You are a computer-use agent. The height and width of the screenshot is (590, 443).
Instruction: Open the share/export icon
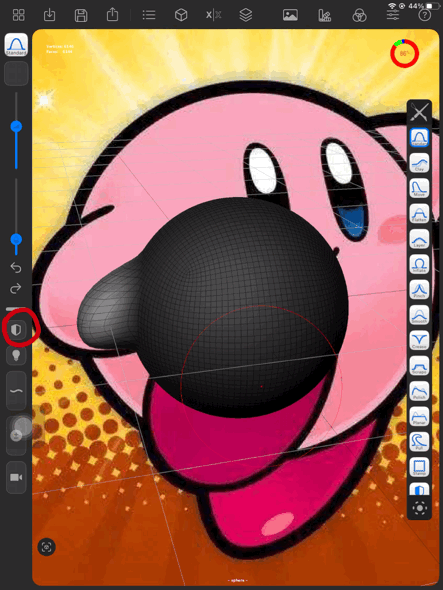pos(112,15)
